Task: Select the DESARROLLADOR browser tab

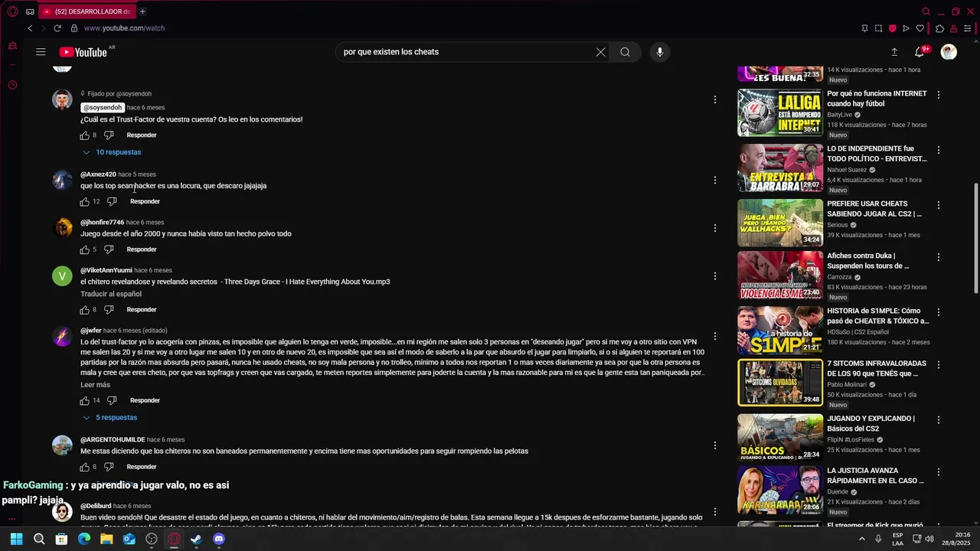Action: (87, 11)
